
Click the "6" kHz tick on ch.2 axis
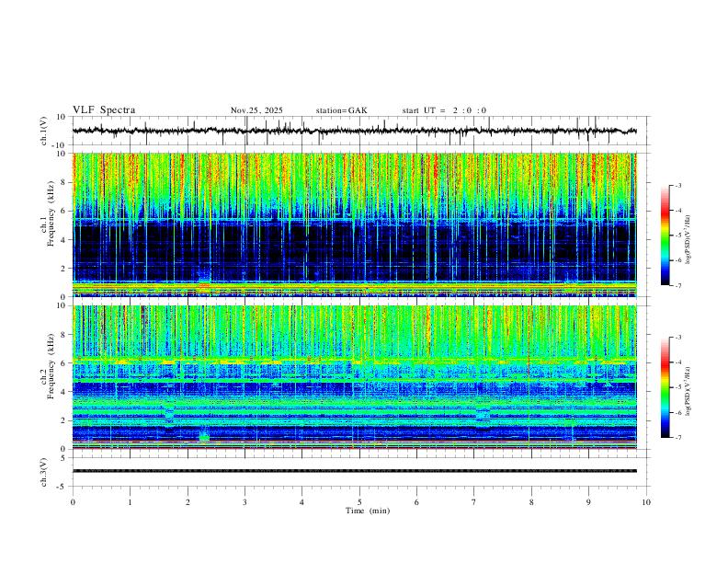[x=64, y=362]
